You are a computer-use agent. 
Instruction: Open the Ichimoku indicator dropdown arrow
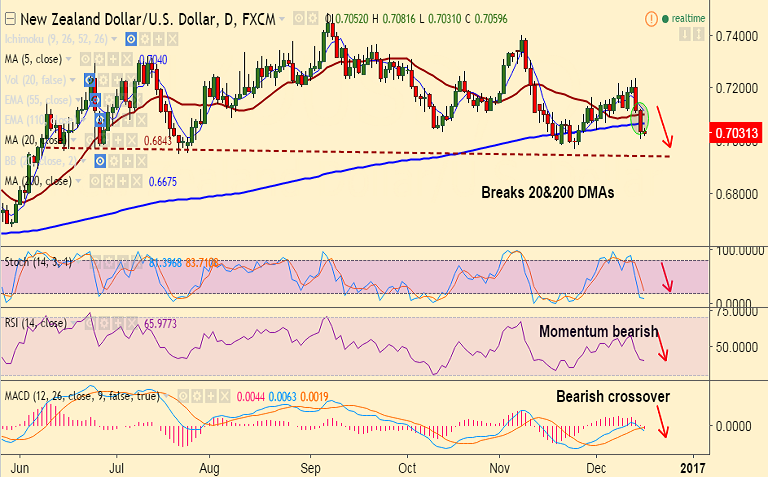115,39
